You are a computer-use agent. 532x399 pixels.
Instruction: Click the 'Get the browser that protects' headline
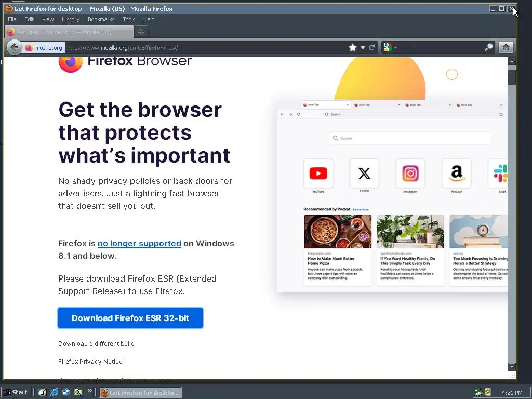144,132
